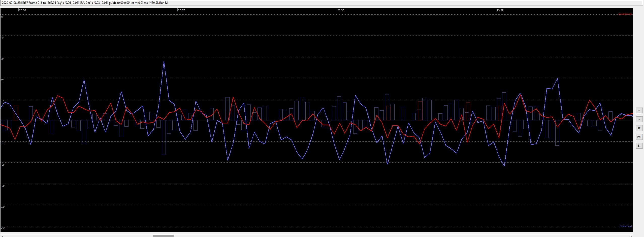Screen dimensions: 644x237
Task: Click the -2" axis label
Action: coord(3,165)
